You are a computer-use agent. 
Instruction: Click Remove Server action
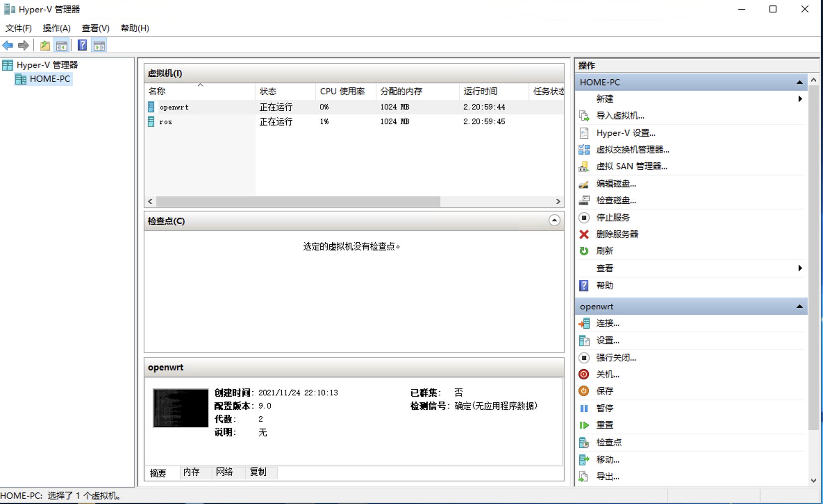tap(617, 234)
